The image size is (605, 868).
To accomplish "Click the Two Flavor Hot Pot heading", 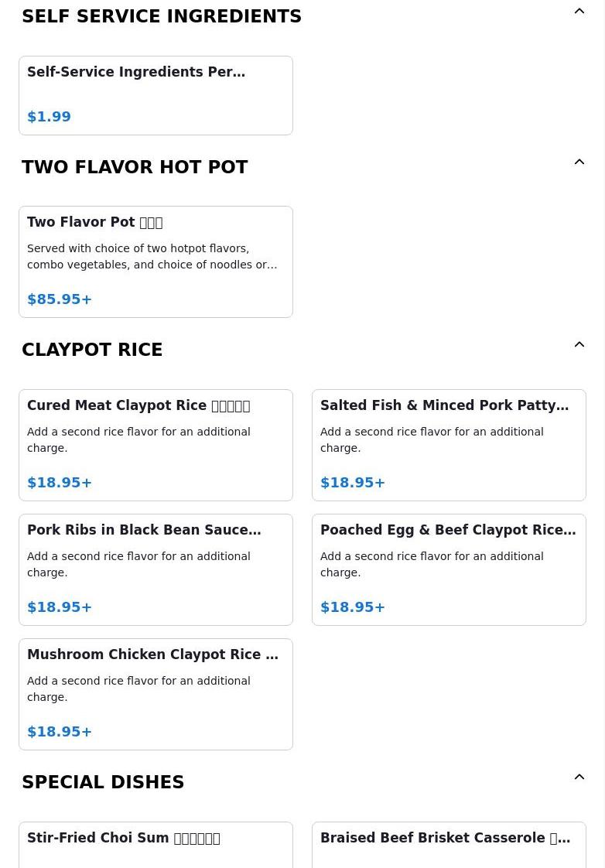I will (x=135, y=167).
